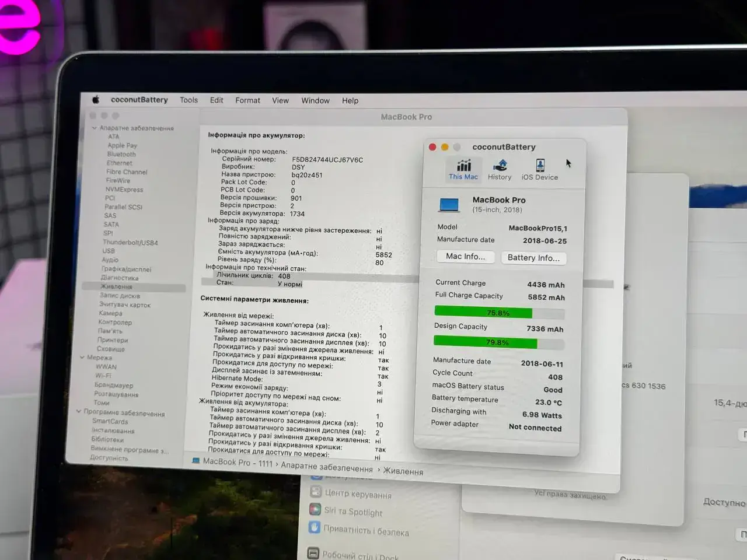
Task: Click the Cycle Count value 408
Action: pos(555,377)
